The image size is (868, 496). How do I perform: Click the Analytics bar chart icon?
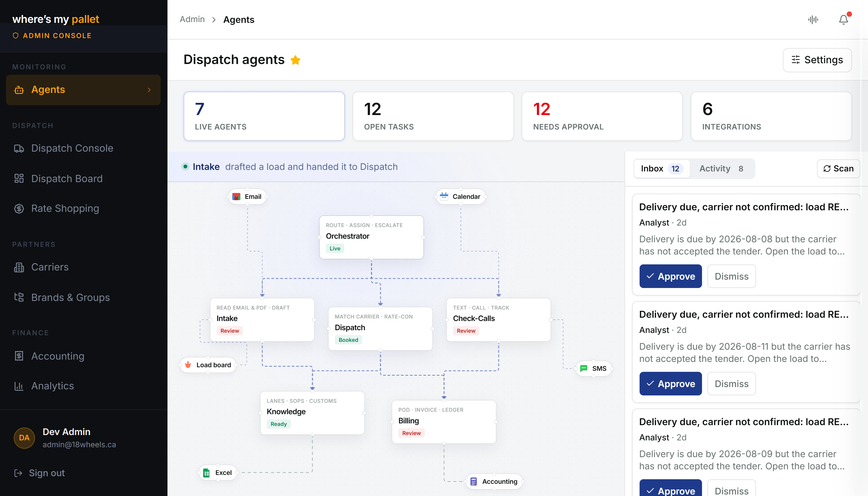coord(19,386)
